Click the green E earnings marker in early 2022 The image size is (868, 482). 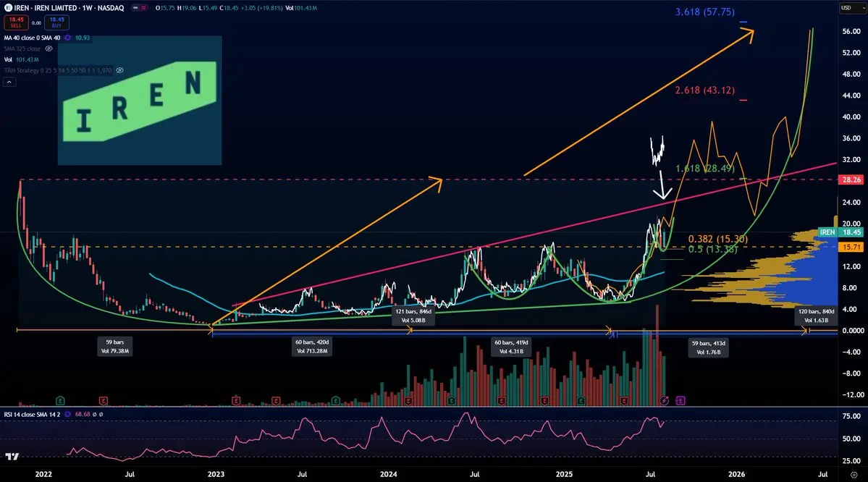point(60,400)
